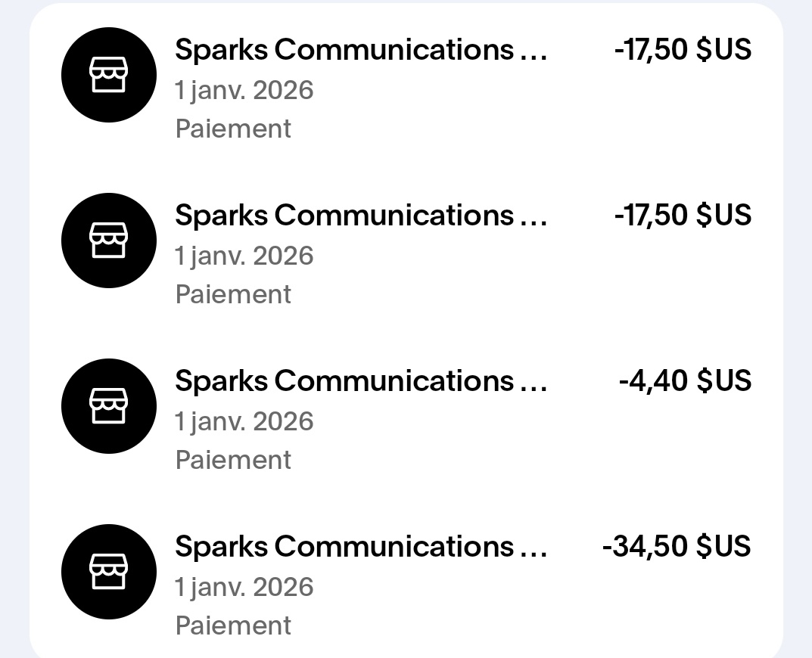Click the -17,50 $US amount in the first row
Screen dimensions: 812x658
[x=683, y=50]
